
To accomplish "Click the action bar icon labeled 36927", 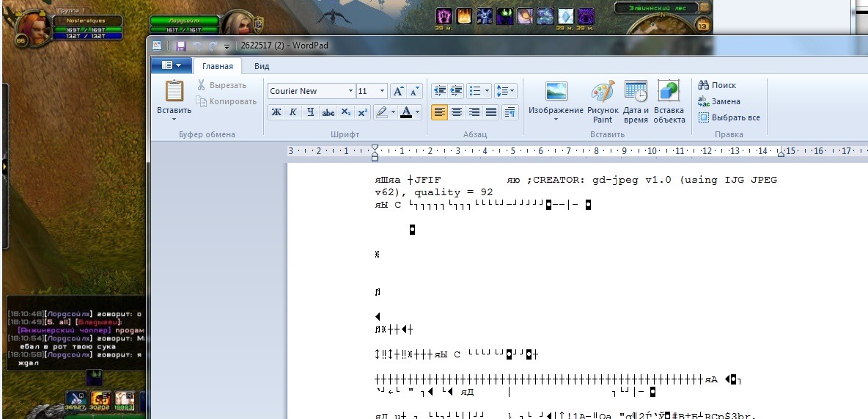I will 76,400.
